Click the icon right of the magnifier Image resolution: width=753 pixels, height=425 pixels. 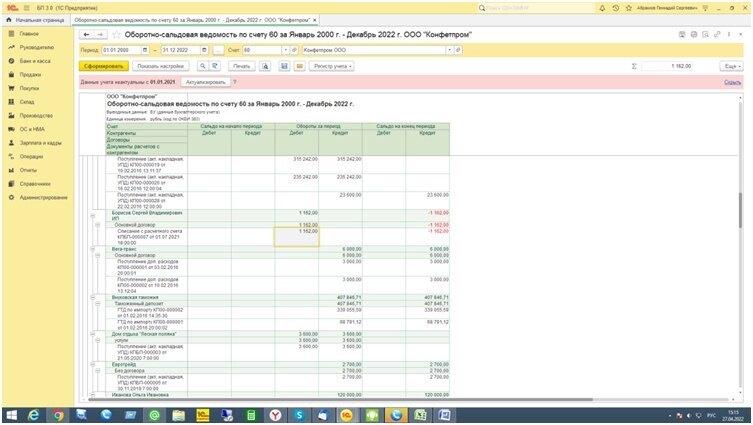click(215, 66)
